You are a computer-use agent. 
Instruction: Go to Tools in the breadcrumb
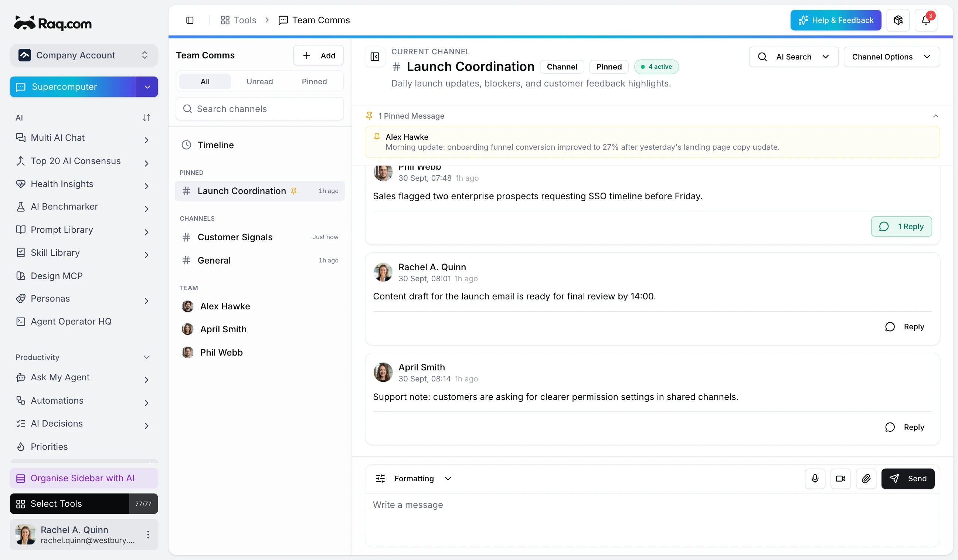pyautogui.click(x=238, y=20)
